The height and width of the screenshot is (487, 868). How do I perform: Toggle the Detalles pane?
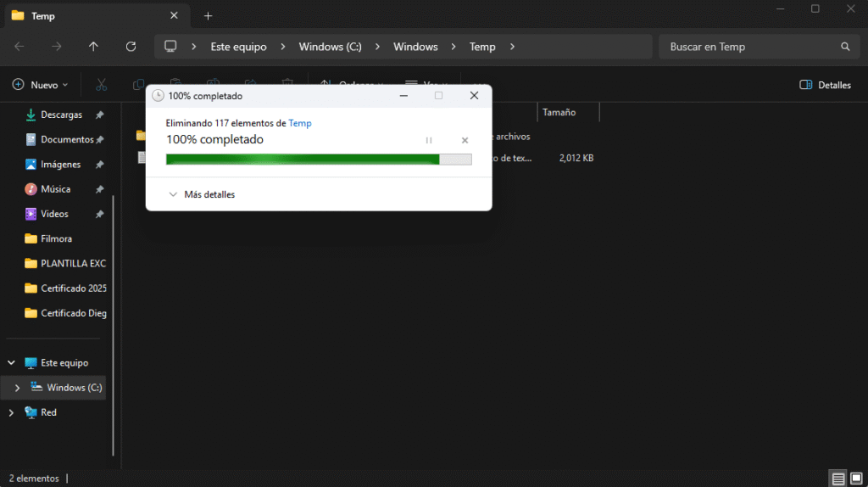tap(825, 85)
